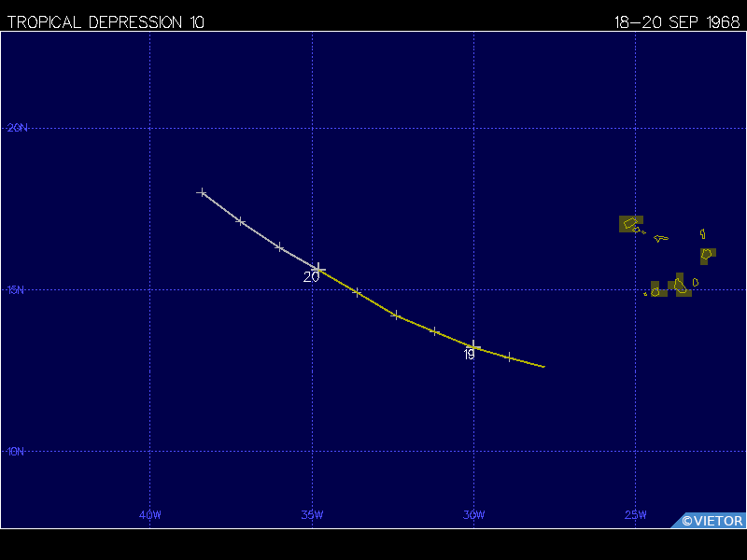This screenshot has width=747, height=560.
Task: Click the 'TROPICAL DEPRESSION 10' title
Action: click(106, 22)
